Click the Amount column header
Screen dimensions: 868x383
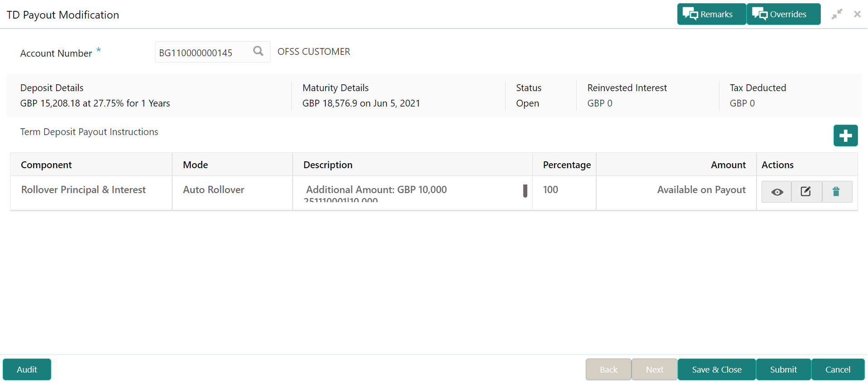(x=728, y=165)
